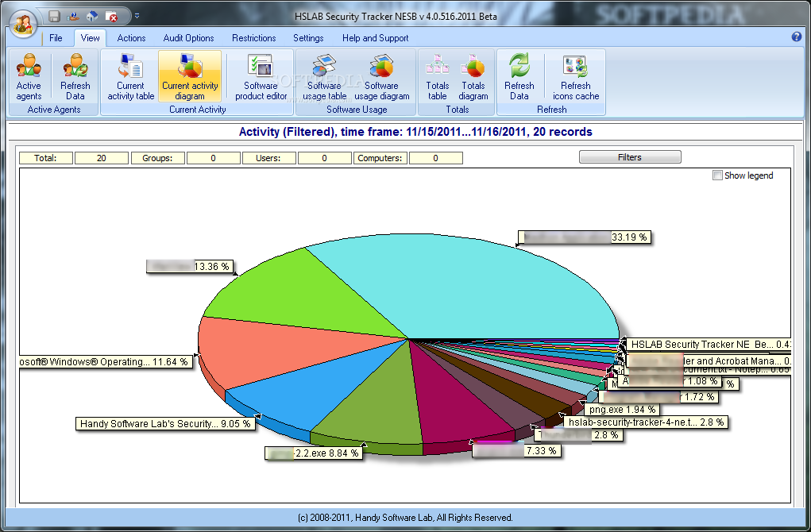Switch to the View tab
Viewport: 811px width, 532px height.
[x=90, y=38]
